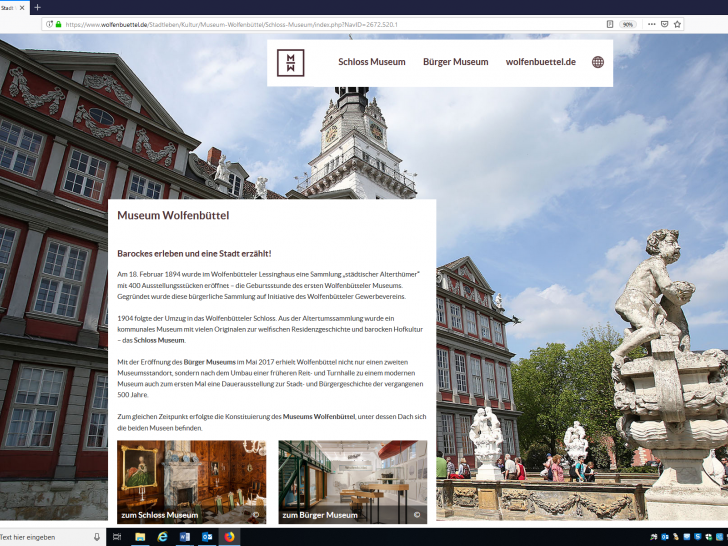Image resolution: width=728 pixels, height=546 pixels.
Task: Open Outlook from the taskbar
Action: coord(207,537)
